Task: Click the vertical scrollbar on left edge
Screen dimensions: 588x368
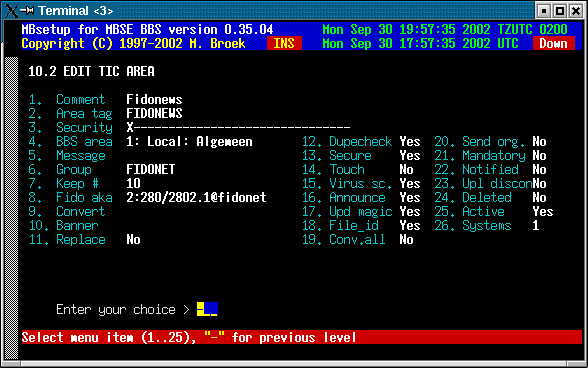Action: tap(12, 208)
